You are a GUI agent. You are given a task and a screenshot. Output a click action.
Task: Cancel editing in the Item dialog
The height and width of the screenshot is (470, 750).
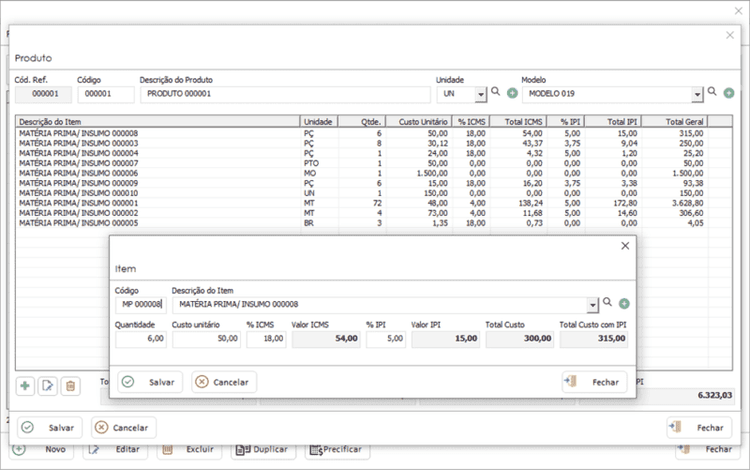(x=224, y=382)
